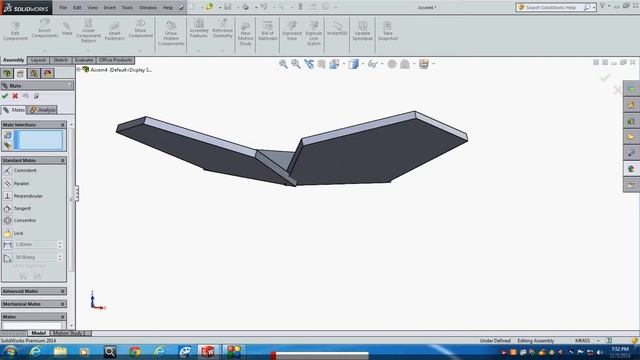This screenshot has height=360, width=640.
Task: Cancel mate with red X
Action: pyautogui.click(x=15, y=96)
